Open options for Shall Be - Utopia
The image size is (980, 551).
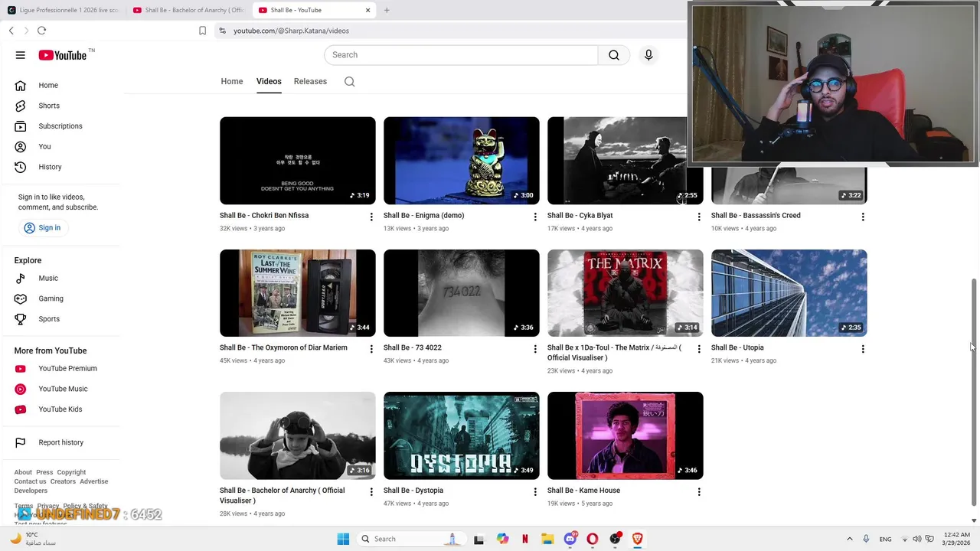[863, 349]
